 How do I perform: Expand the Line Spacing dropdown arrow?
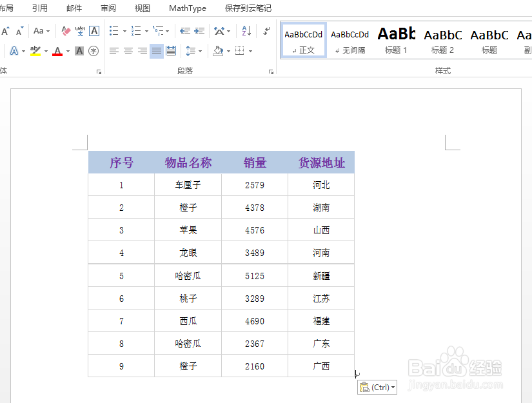pos(200,51)
